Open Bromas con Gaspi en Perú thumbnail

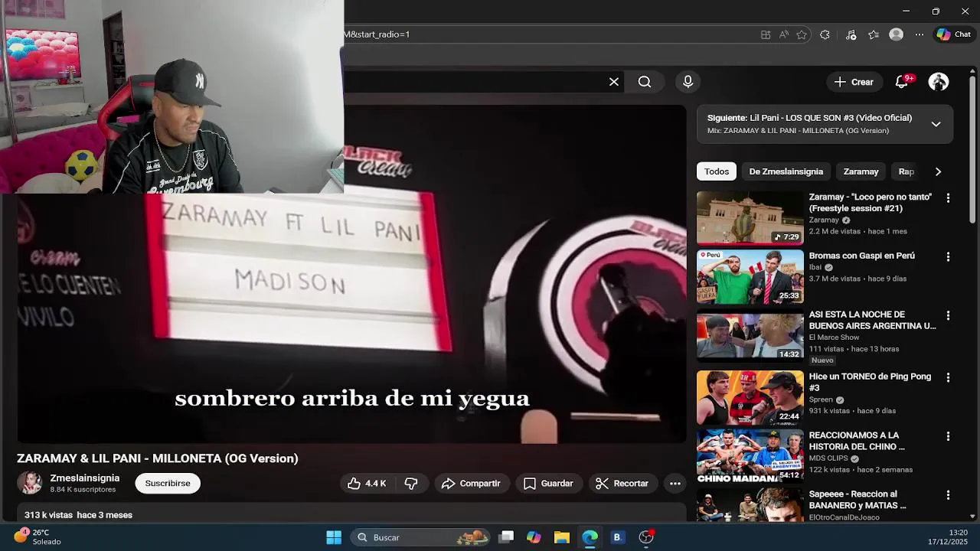pos(750,277)
